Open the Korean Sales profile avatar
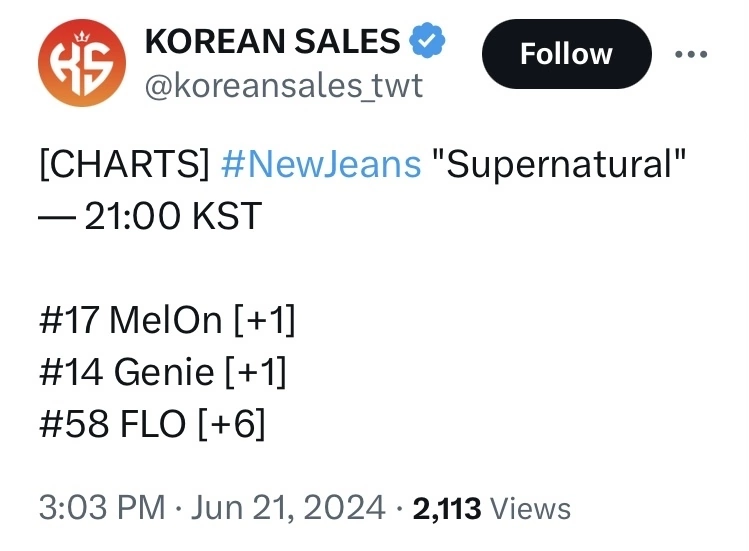 point(82,63)
